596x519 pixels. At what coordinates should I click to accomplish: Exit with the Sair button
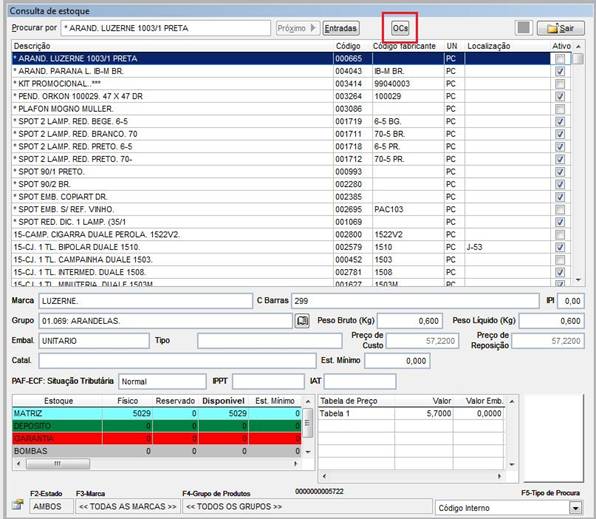[x=561, y=28]
